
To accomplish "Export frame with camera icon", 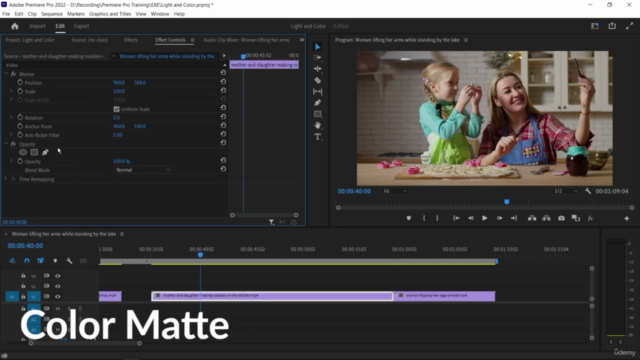I will tap(562, 218).
